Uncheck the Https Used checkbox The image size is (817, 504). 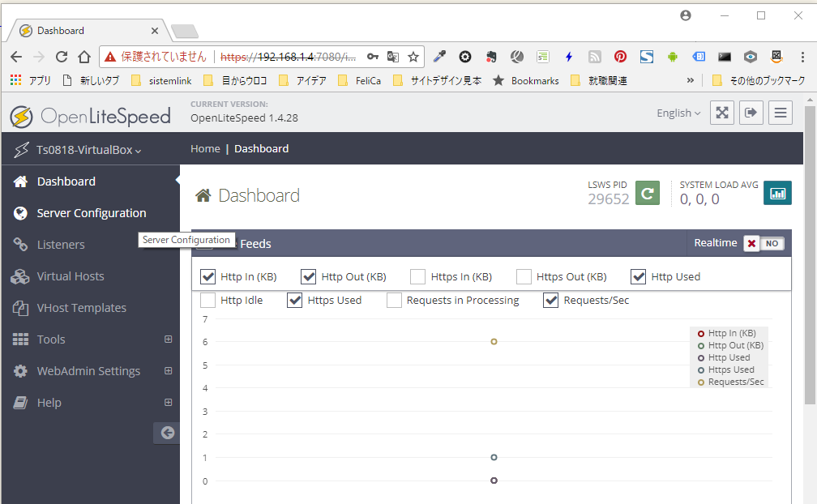coord(295,300)
